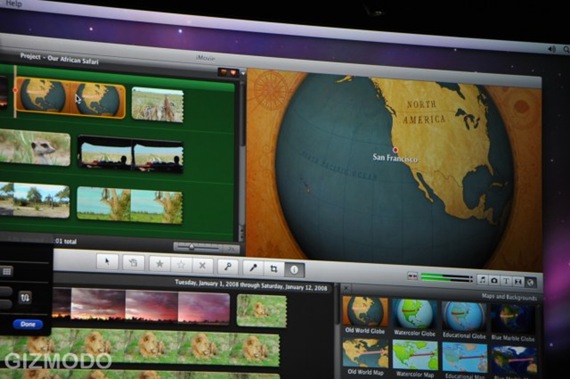Screen dimensions: 570x379
Task: Show the titles browser
Action: pos(506,281)
